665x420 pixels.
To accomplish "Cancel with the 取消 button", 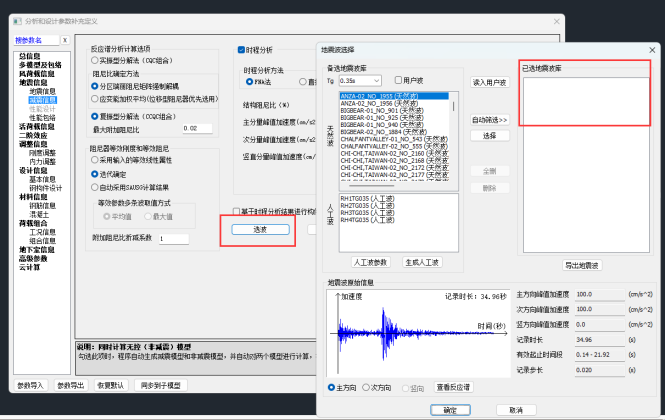I will pyautogui.click(x=516, y=409).
